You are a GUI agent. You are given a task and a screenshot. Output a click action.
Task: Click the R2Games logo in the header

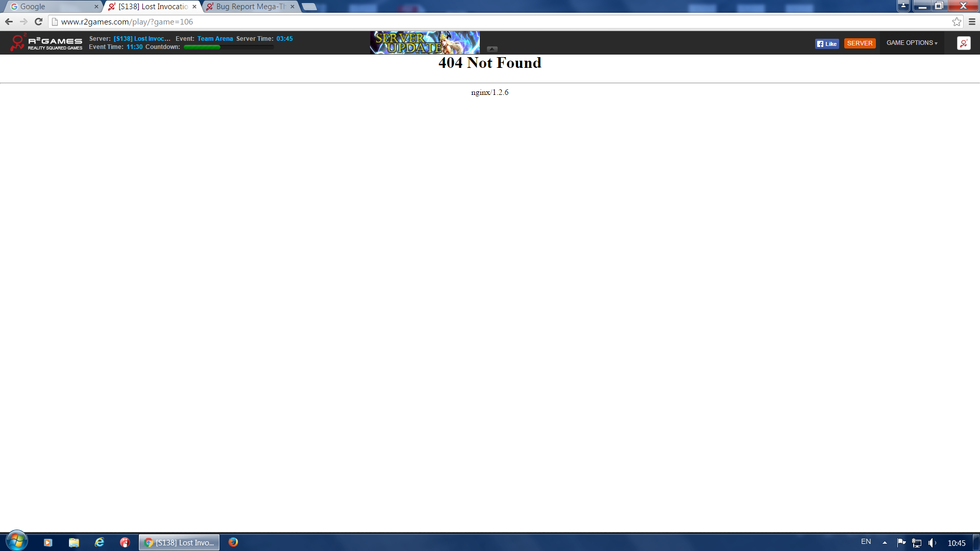pyautogui.click(x=46, y=43)
